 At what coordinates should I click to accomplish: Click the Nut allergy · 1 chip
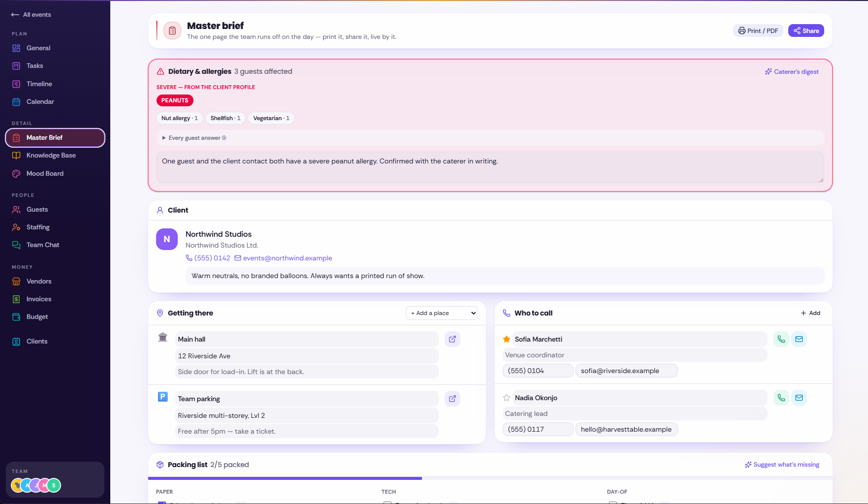pos(180,118)
